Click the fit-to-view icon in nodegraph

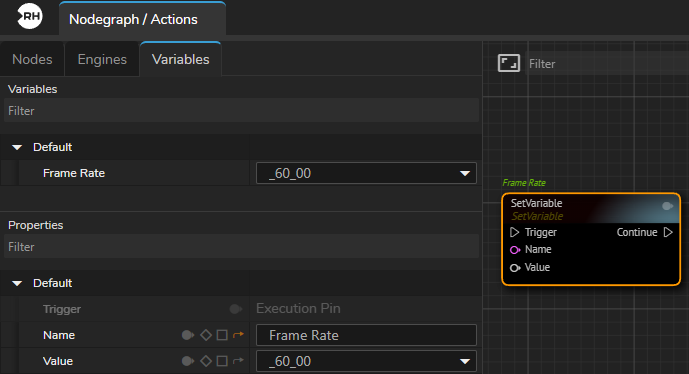[x=508, y=63]
